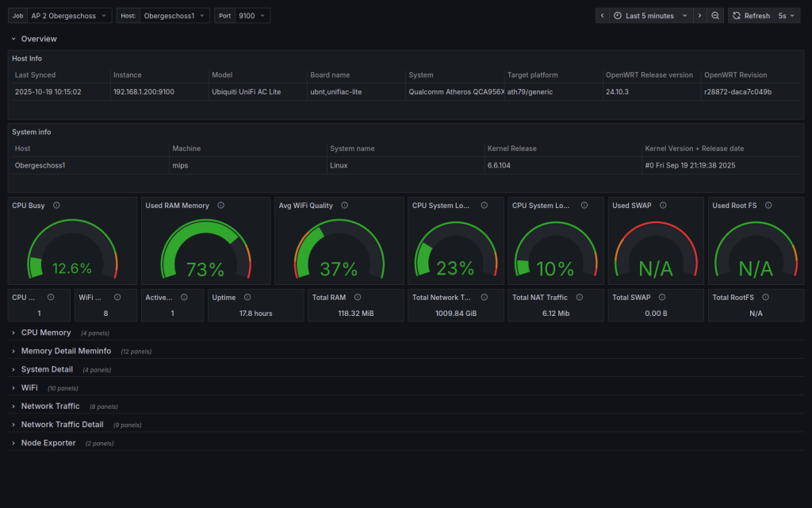
Task: Click the previous time range arrow
Action: coord(602,16)
